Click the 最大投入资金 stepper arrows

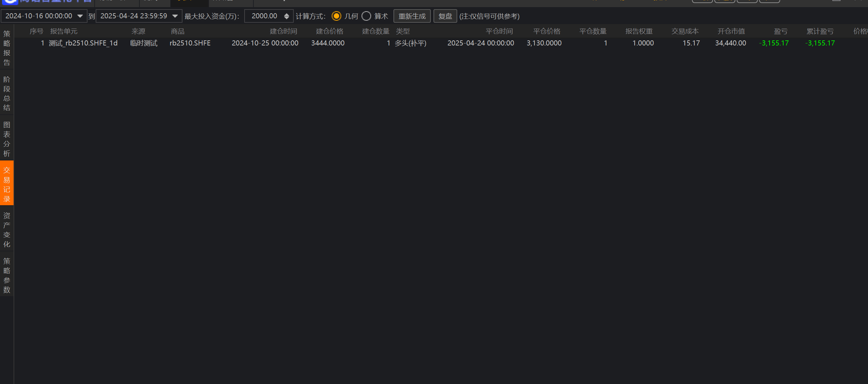click(x=287, y=16)
